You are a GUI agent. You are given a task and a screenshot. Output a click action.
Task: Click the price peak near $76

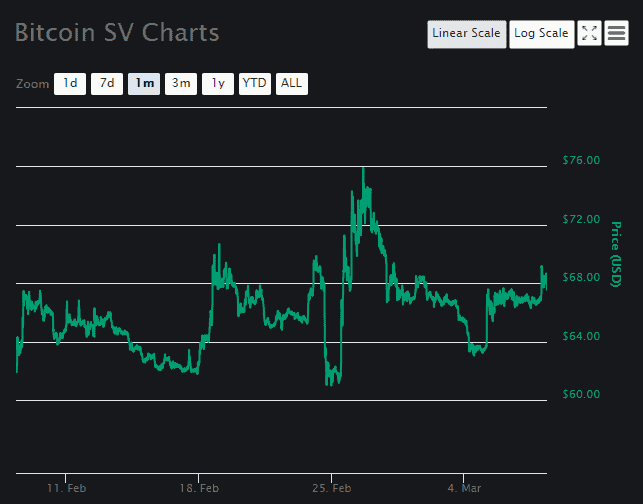[363, 169]
